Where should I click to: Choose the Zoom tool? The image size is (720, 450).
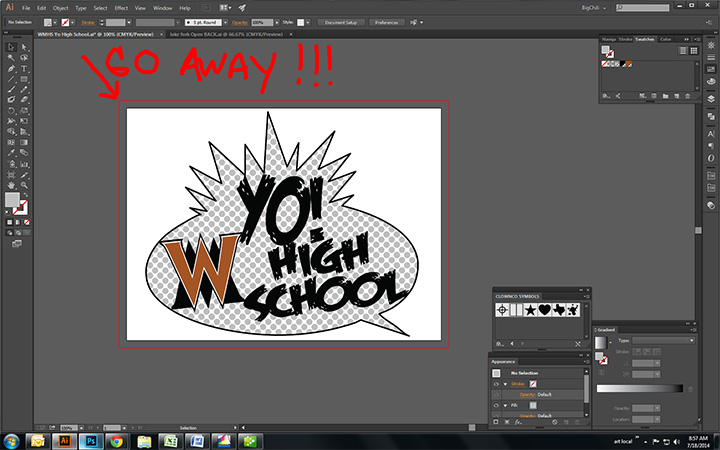pyautogui.click(x=24, y=186)
